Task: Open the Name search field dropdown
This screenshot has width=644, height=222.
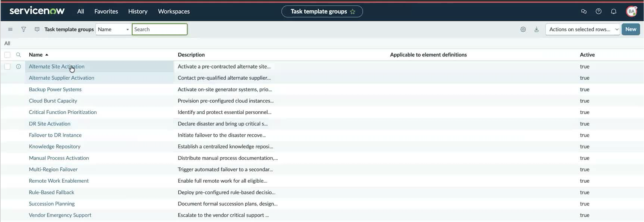Action: pos(114,29)
